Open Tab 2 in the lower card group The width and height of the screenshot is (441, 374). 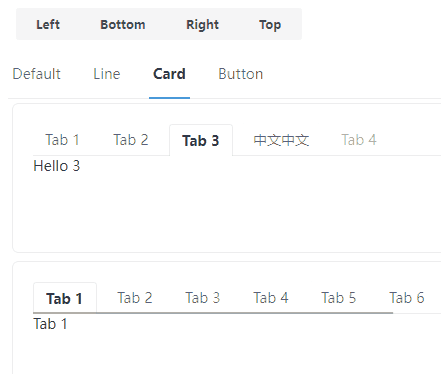135,298
